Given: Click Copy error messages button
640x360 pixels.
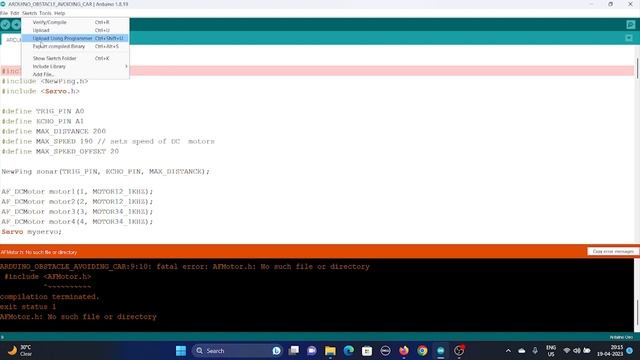Looking at the screenshot, I should pyautogui.click(x=613, y=251).
